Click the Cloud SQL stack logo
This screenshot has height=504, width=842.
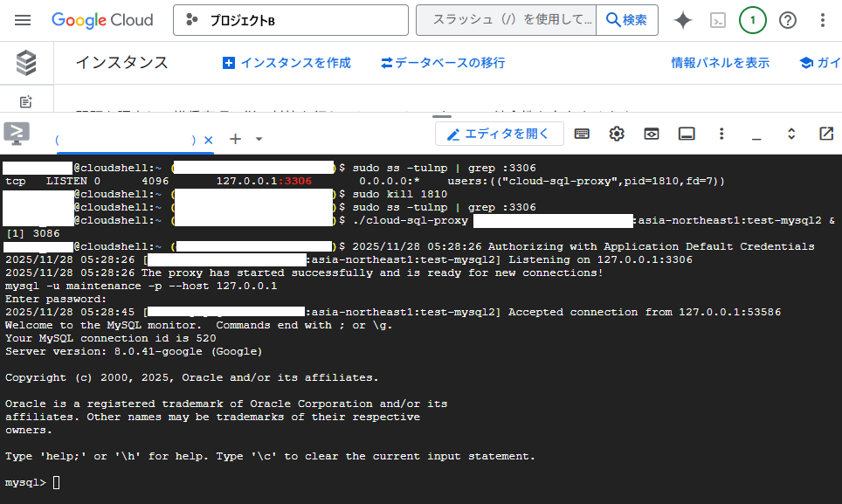click(x=26, y=63)
